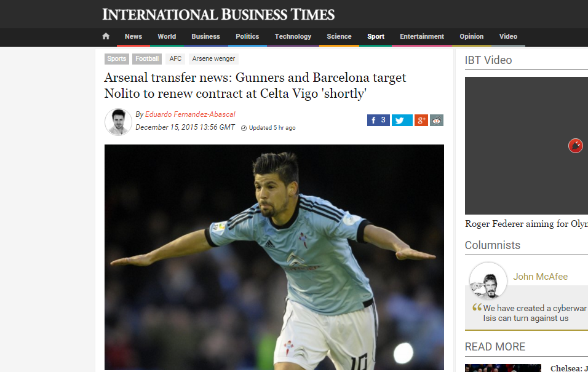Open John McAfee columnist link

pyautogui.click(x=541, y=276)
